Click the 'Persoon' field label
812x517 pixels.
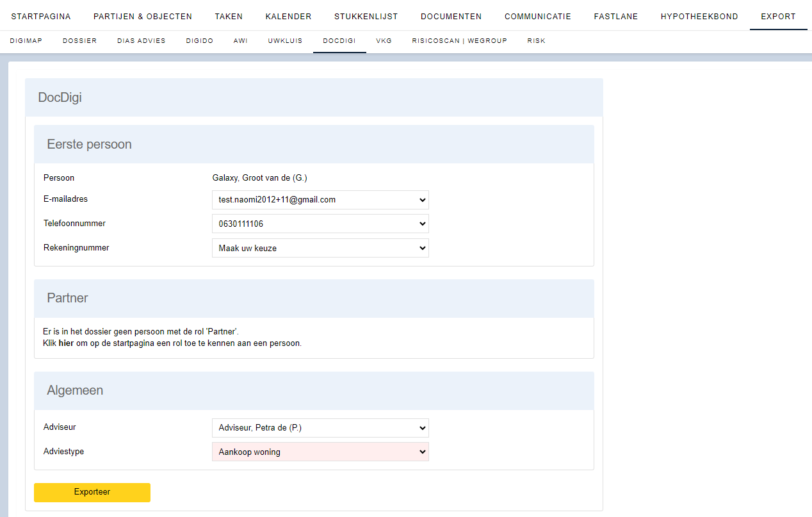tap(59, 178)
